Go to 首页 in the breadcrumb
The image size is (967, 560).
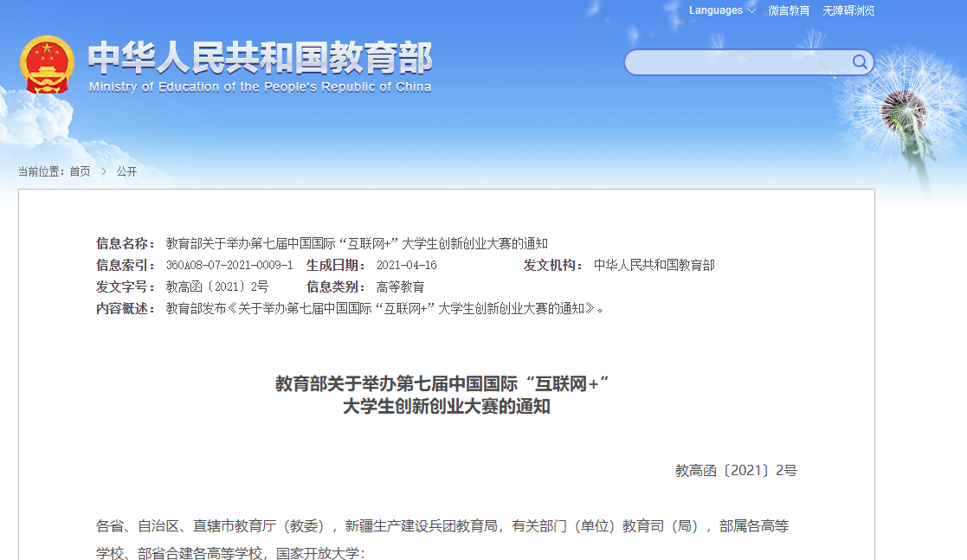[x=81, y=171]
